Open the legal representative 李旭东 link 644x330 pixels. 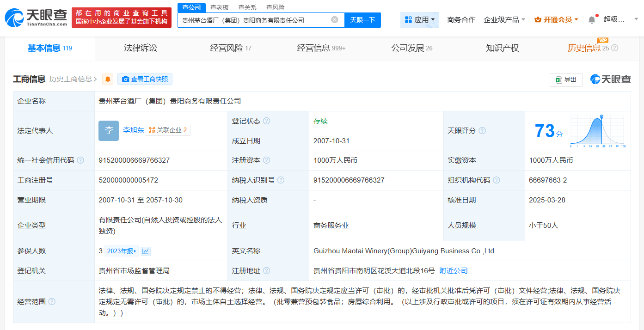coord(133,130)
